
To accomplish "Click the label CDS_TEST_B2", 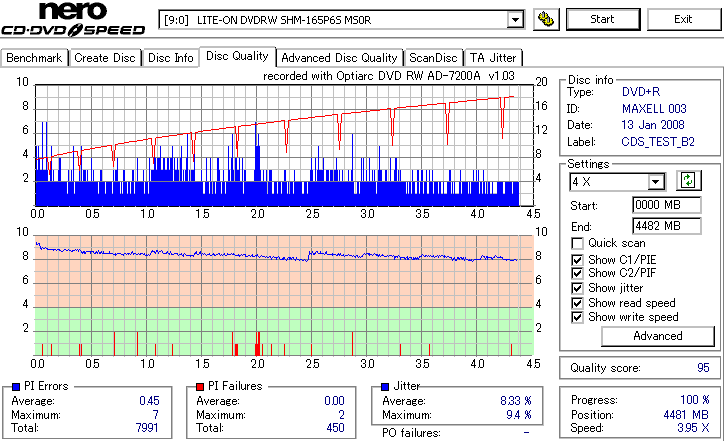I will point(658,142).
